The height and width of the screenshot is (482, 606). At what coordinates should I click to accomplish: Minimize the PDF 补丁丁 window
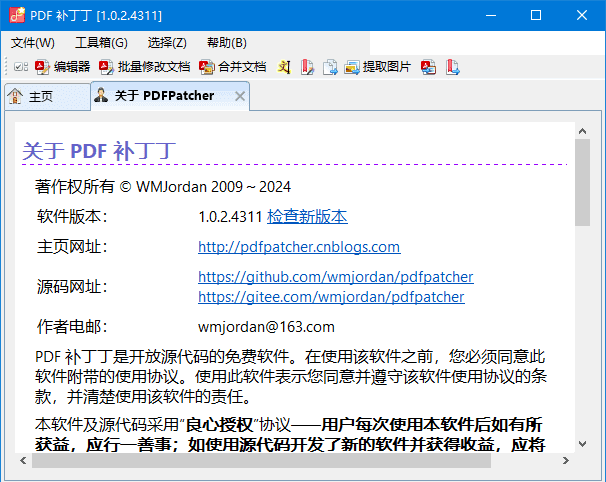(x=491, y=15)
